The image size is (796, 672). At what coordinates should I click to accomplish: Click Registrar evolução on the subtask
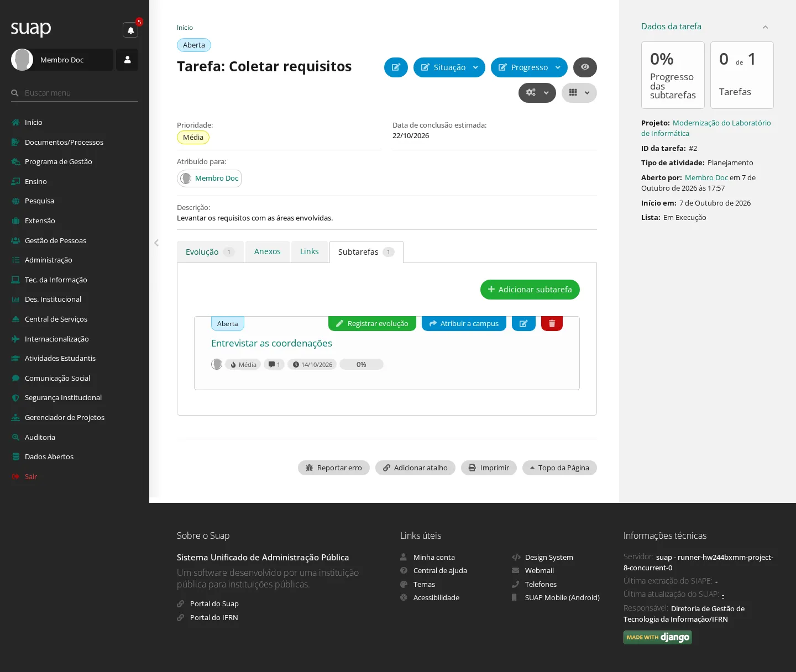[372, 324]
